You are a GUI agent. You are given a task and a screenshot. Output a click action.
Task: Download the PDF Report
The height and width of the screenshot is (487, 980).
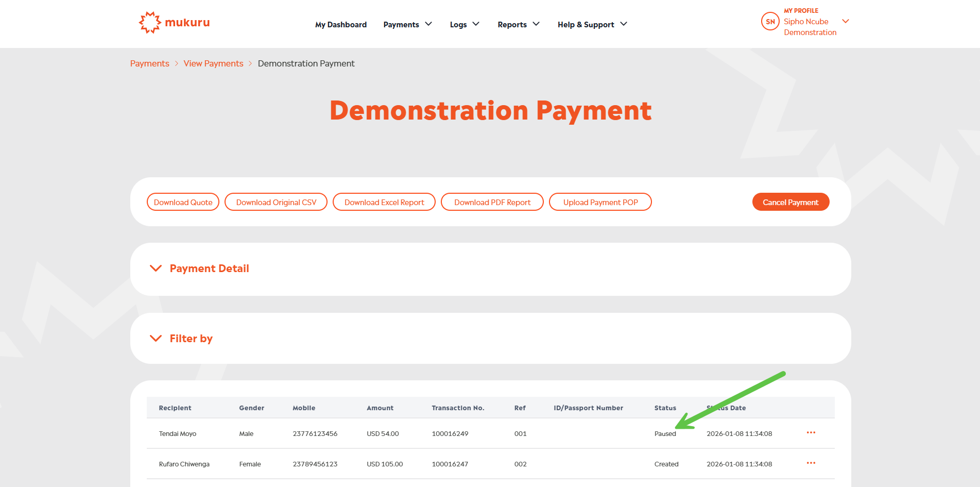click(492, 202)
